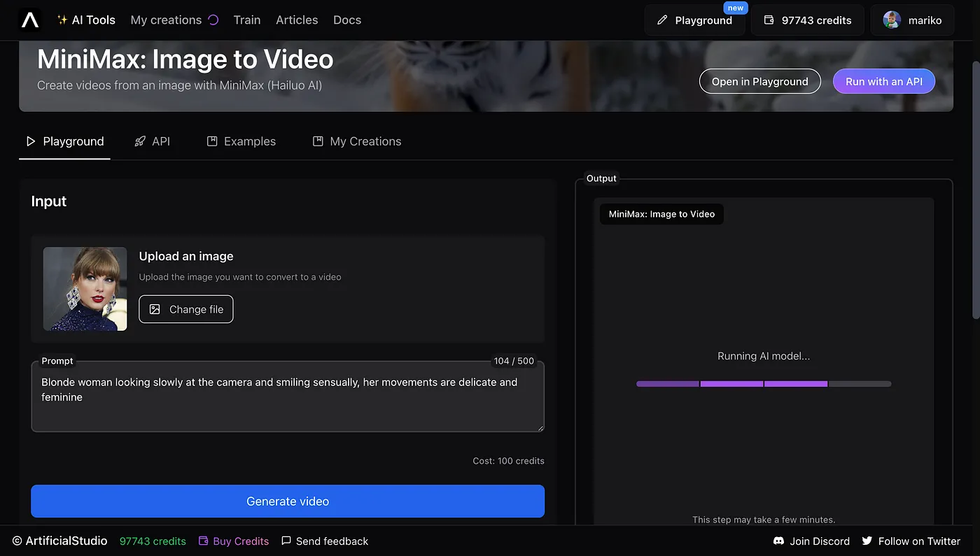Open the Docs page

347,20
